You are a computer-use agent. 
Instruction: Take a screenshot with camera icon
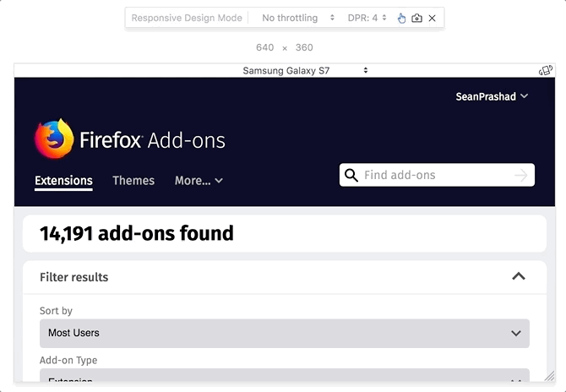click(x=416, y=18)
